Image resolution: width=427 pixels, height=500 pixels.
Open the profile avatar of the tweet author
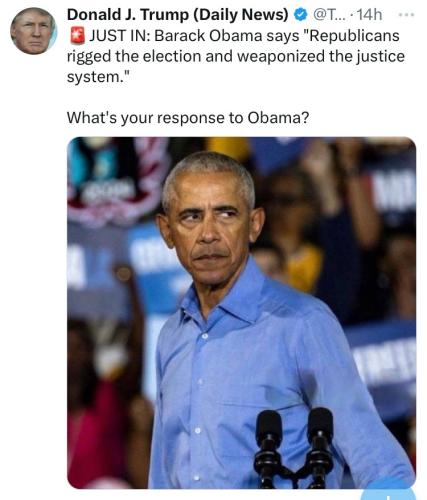[x=33, y=31]
